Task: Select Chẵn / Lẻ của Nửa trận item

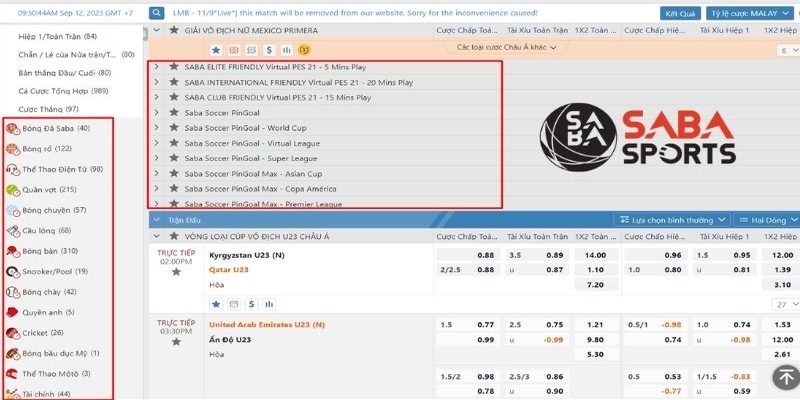Action: click(x=77, y=55)
